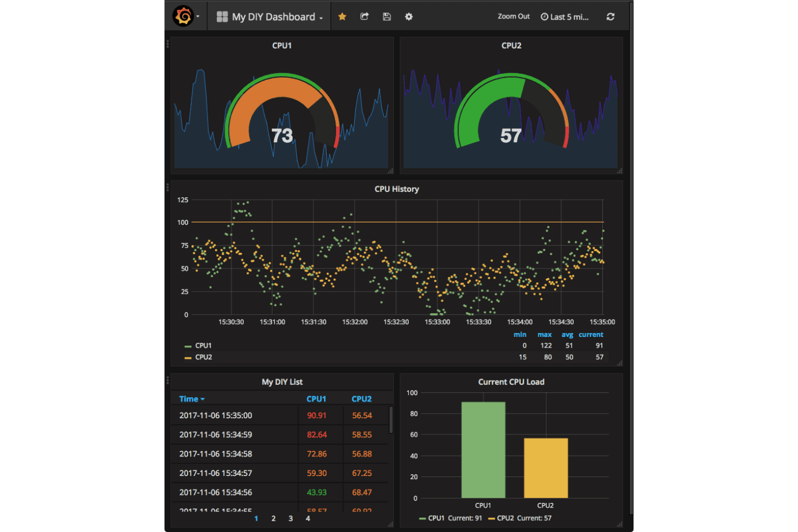Open the Grafana logo main menu
Viewport: 798px width, 532px height.
[185, 16]
